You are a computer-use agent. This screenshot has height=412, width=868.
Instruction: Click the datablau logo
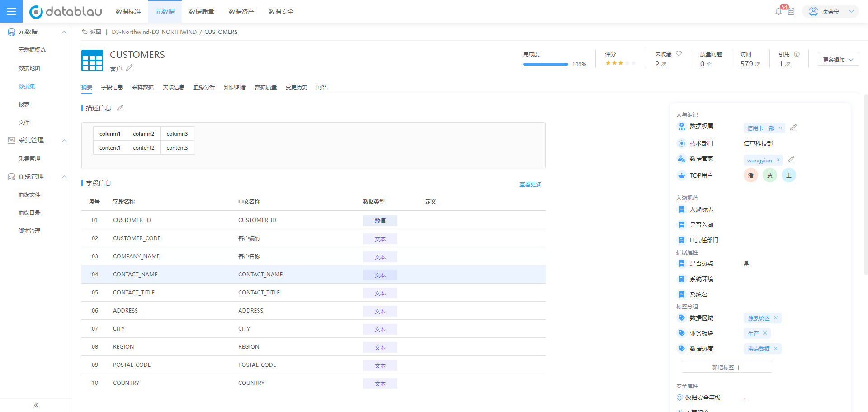tap(66, 12)
